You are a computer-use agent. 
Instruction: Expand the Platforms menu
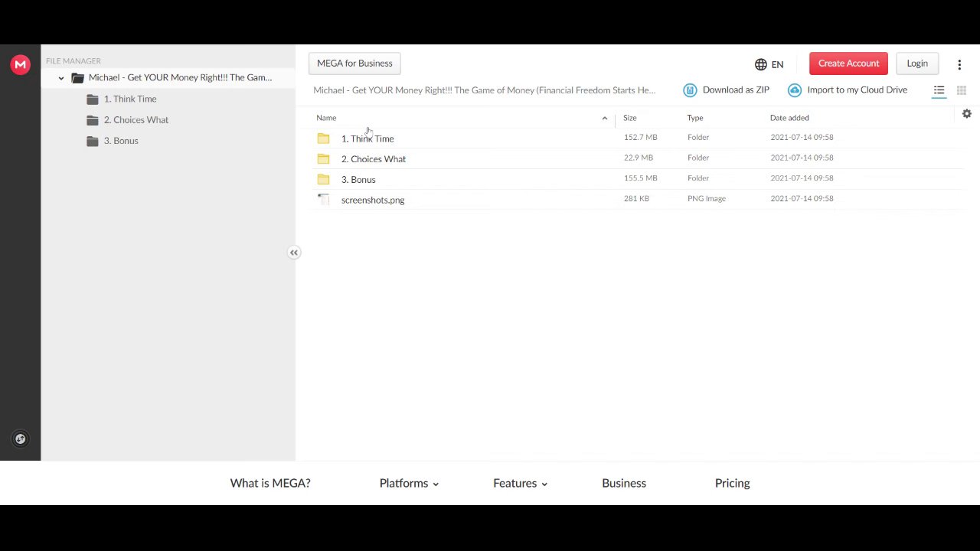click(x=409, y=483)
